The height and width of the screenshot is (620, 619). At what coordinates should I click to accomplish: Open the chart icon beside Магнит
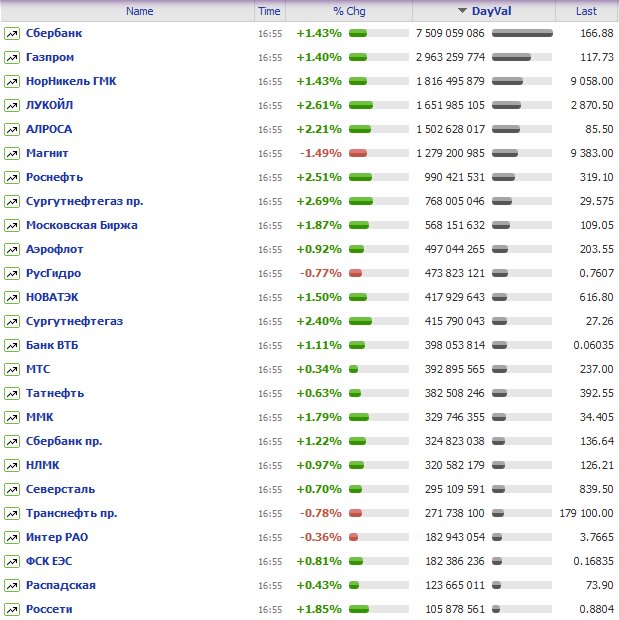click(12, 153)
